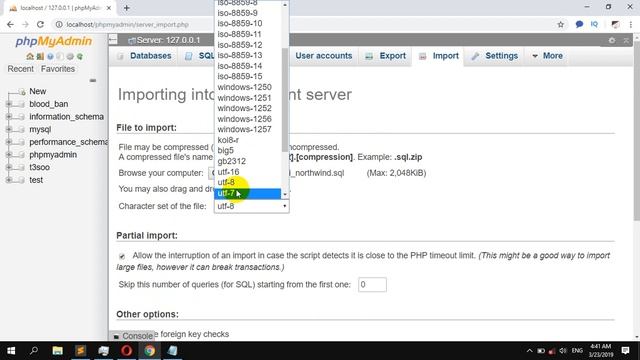Choose windows-1252 from the charset list

point(247,108)
